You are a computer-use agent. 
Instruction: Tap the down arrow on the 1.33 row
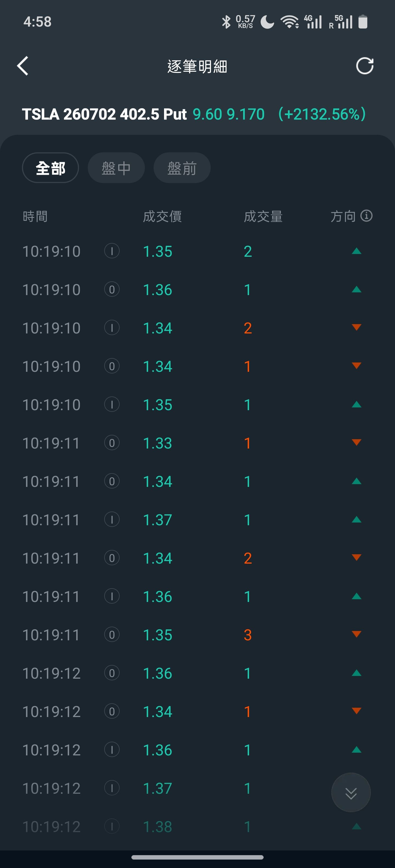[356, 442]
